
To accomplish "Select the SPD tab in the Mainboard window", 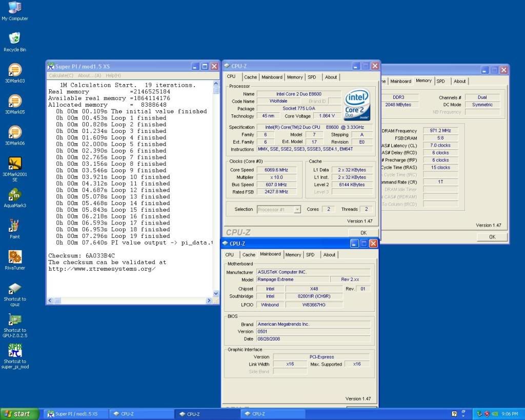I will click(x=310, y=254).
